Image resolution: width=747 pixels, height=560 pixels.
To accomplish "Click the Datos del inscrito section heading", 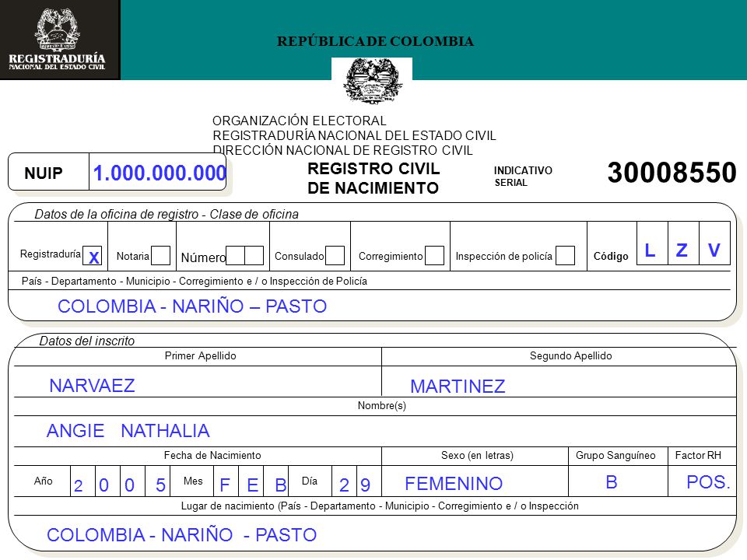I will click(x=86, y=341).
